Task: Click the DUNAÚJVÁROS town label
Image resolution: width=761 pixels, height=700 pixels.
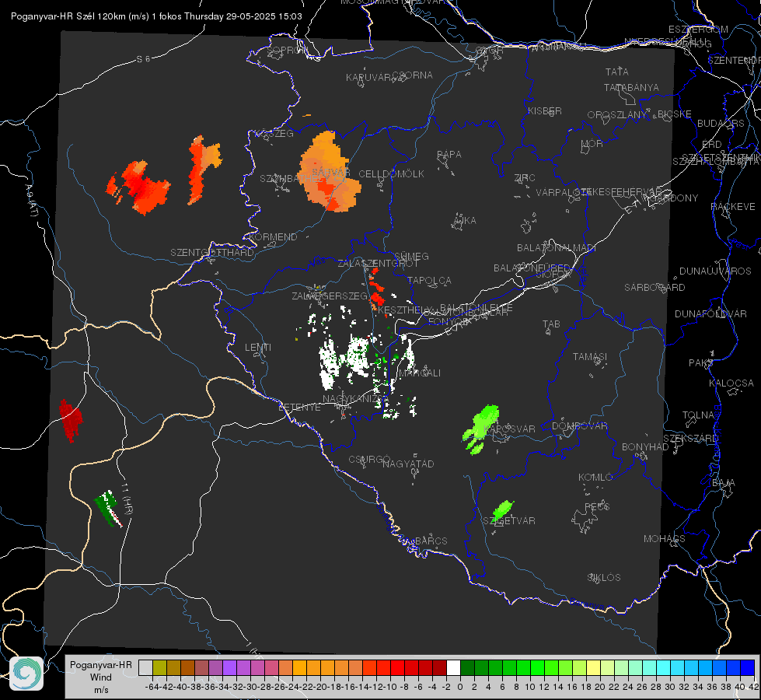Action: click(715, 271)
